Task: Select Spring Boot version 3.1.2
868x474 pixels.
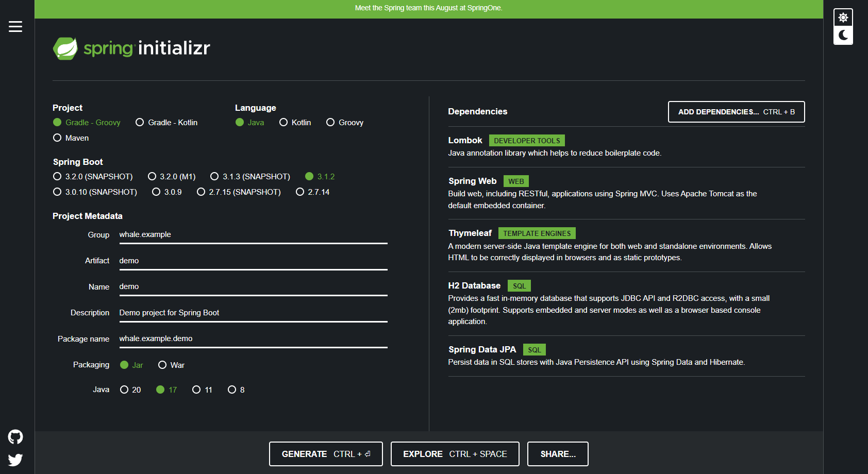Action: coord(320,177)
